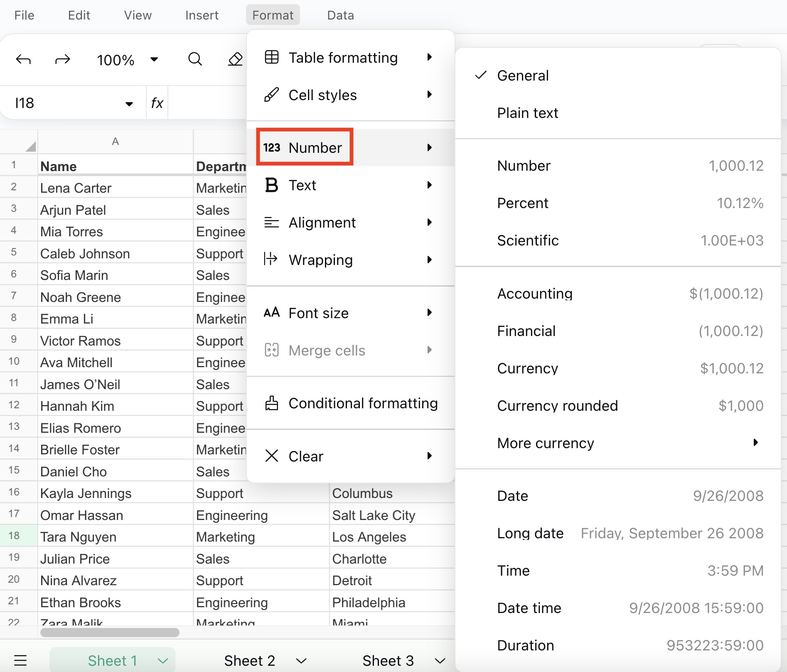Image resolution: width=787 pixels, height=672 pixels.
Task: Expand the More currency submenu
Action: coord(546,443)
